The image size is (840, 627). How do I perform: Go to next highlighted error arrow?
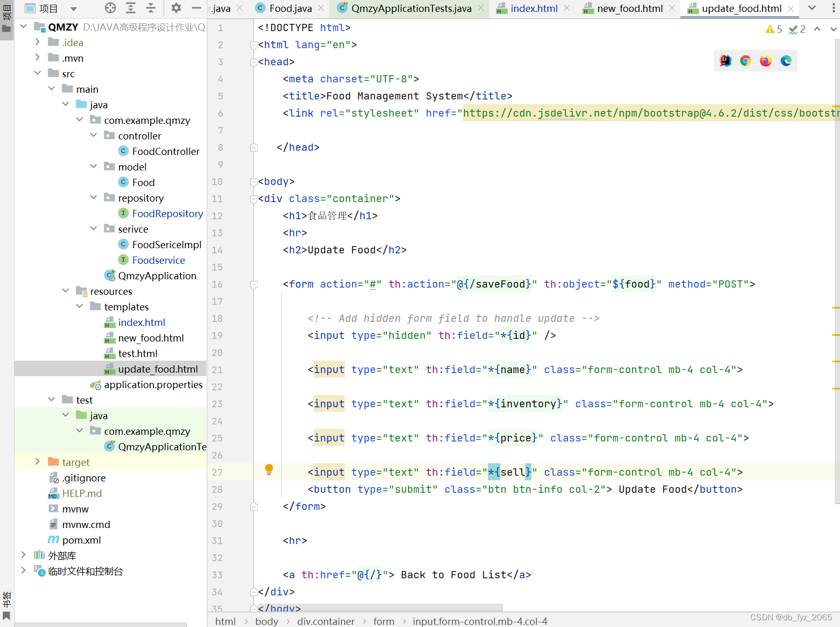tap(833, 29)
